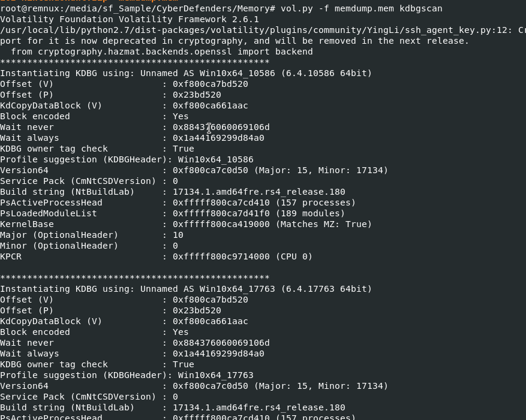This screenshot has width=526, height=420.
Task: Click the second Instantiating KDBG header line
Action: 186,289
